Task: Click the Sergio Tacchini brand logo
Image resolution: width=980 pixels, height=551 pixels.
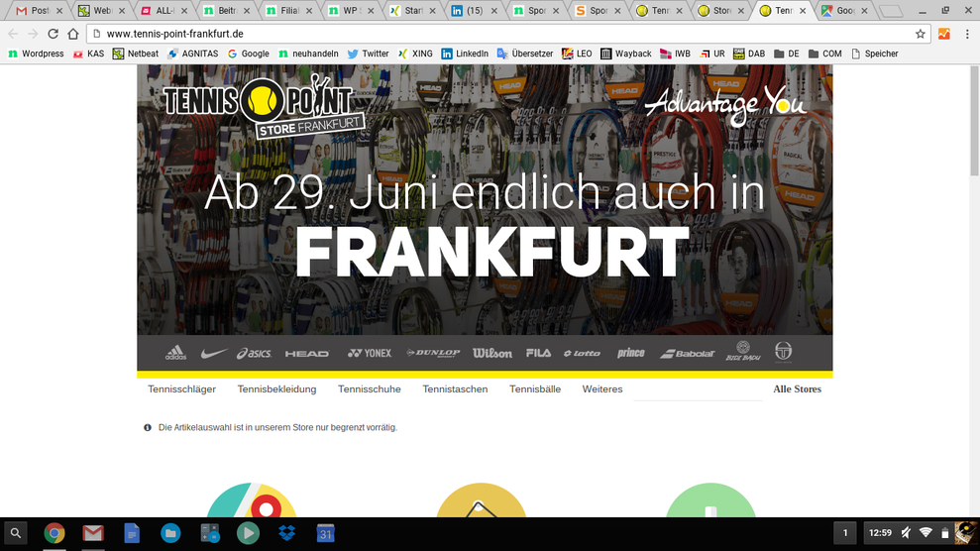Action: (783, 352)
